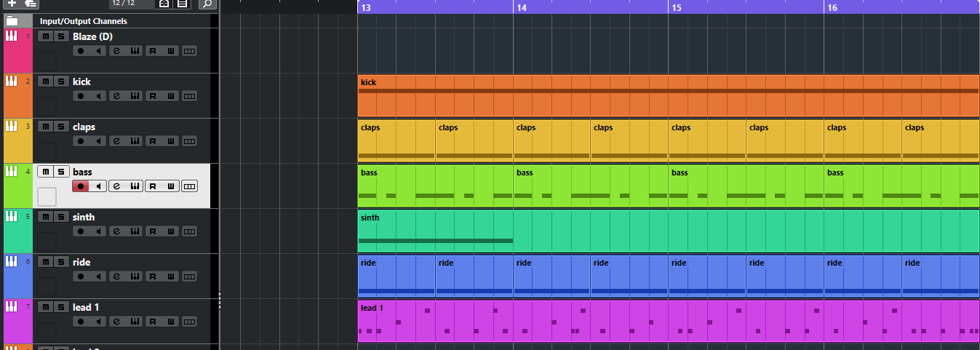Solo the Blaze (D) track

click(61, 36)
